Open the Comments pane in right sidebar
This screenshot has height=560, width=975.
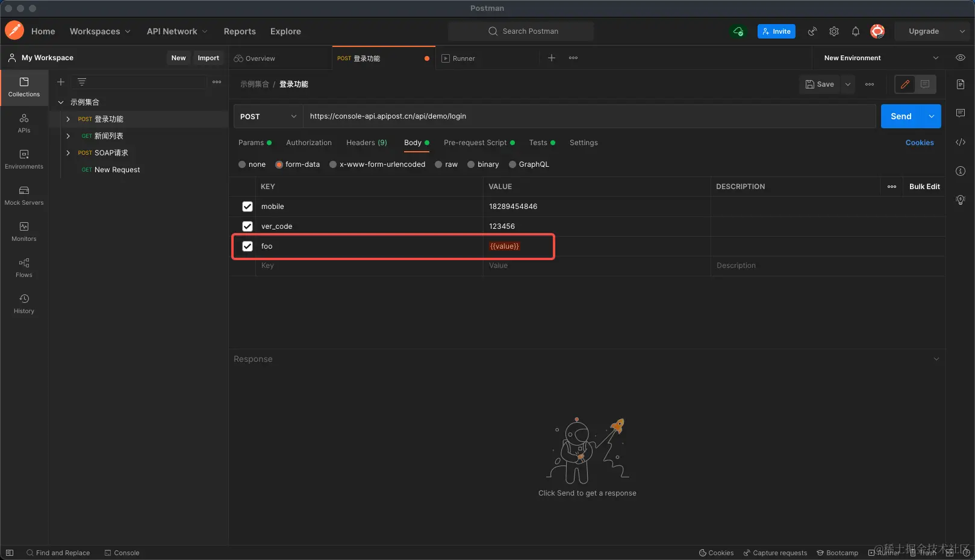pos(961,113)
